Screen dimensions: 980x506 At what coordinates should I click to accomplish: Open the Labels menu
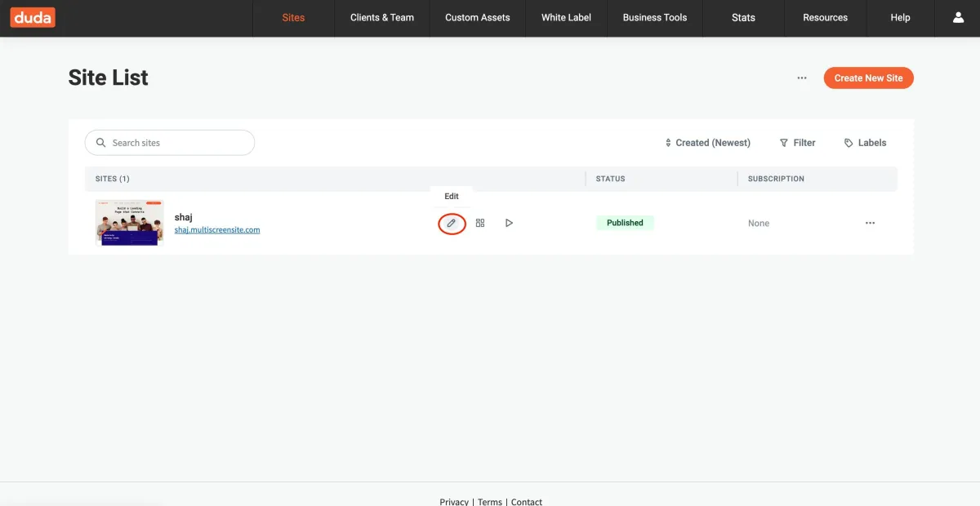coord(865,143)
